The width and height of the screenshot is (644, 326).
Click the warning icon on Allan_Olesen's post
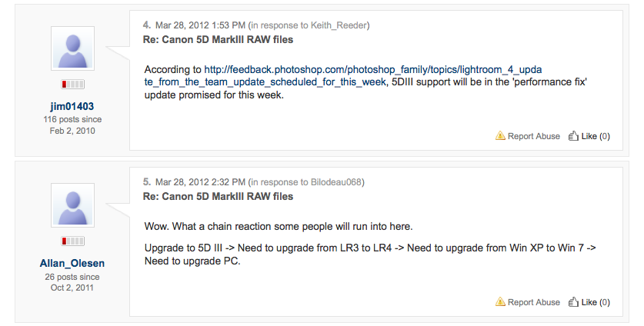[500, 302]
